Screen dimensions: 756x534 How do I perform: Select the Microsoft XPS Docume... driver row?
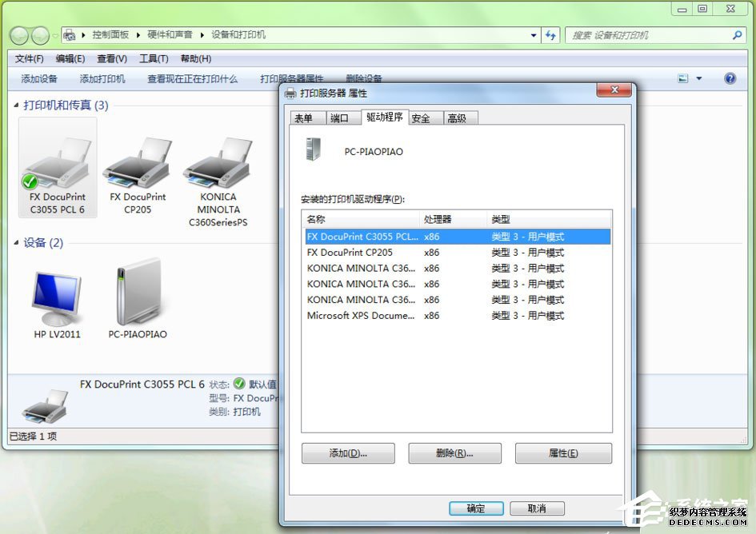458,316
